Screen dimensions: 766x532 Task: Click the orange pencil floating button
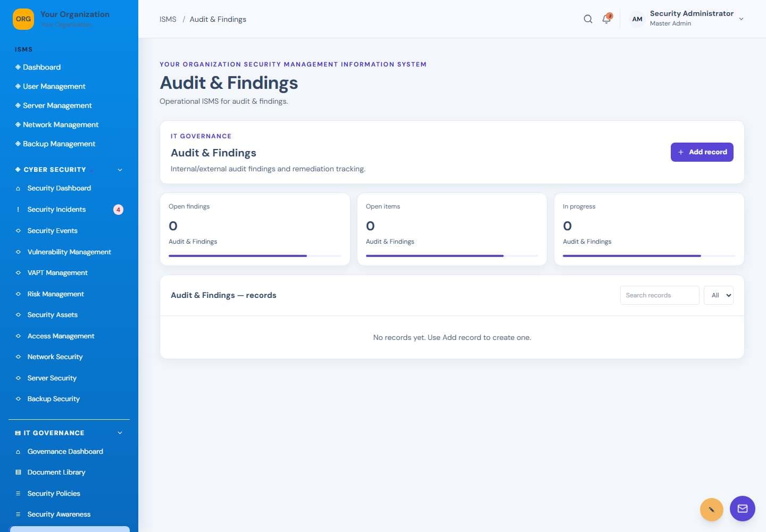(712, 510)
